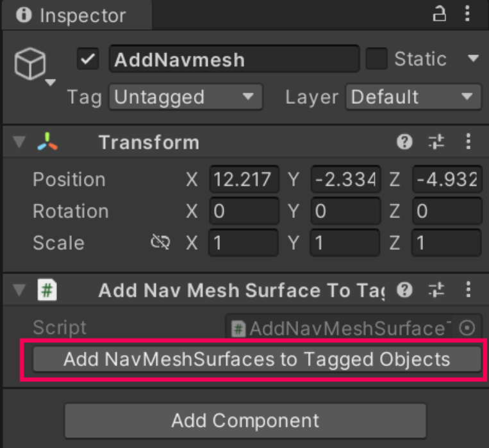489x448 pixels.
Task: Open Transform component help reference
Action: [404, 142]
